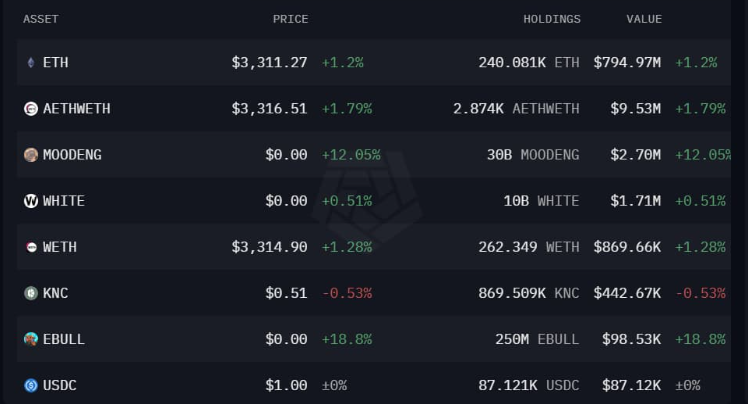Open the AETHWETH asset name link
This screenshot has height=404, width=748.
76,109
